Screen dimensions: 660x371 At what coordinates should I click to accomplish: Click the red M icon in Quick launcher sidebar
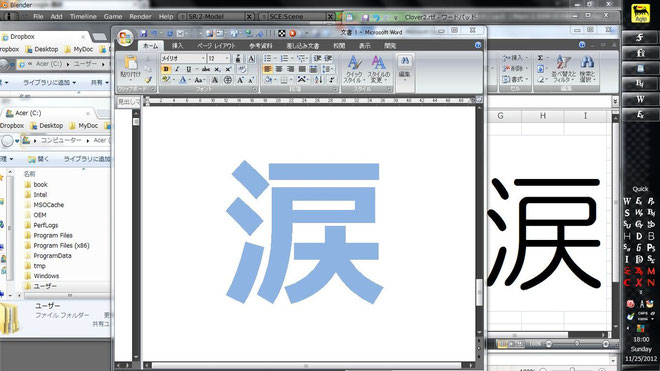pyautogui.click(x=651, y=271)
